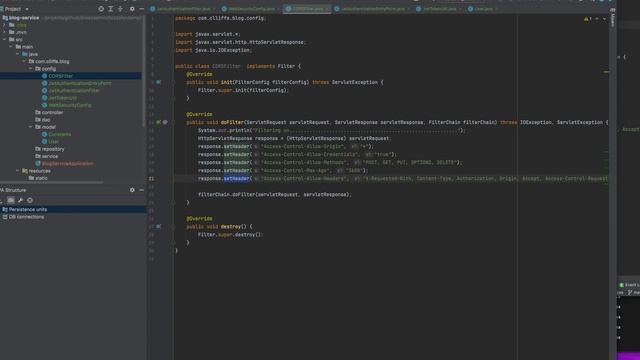
Task: Click Project tree vertical scrollbar
Action: [x=144, y=71]
